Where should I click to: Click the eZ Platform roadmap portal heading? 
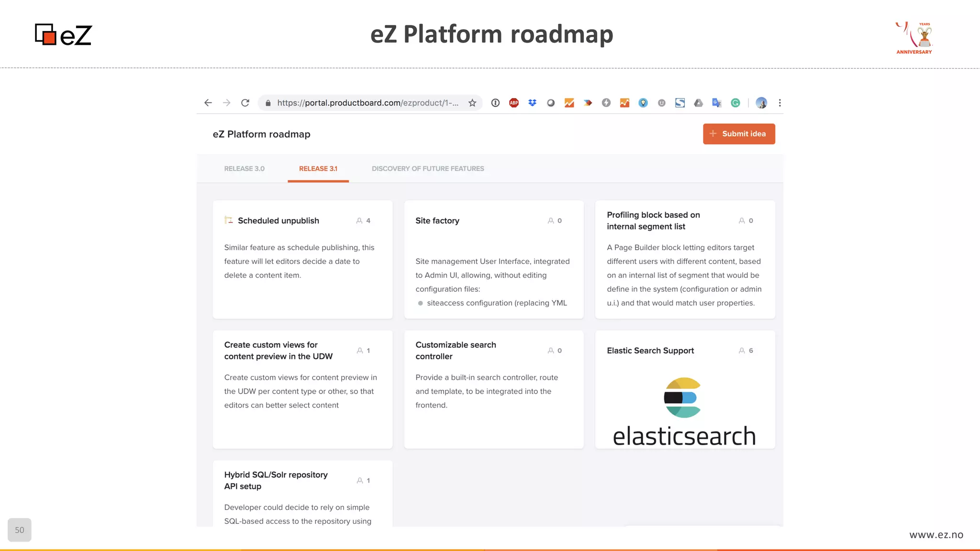[x=261, y=134]
